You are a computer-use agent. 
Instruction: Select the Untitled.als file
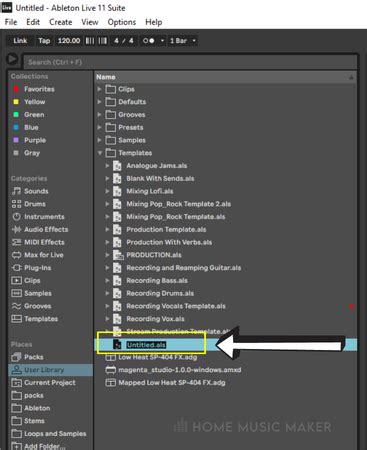click(146, 345)
